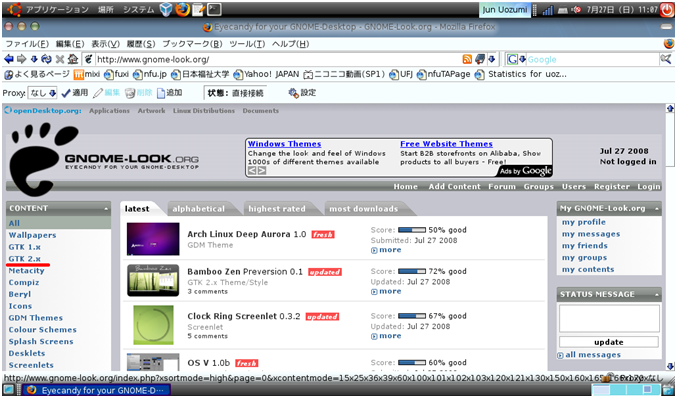Open the GTK 2.x category

(x=25, y=259)
